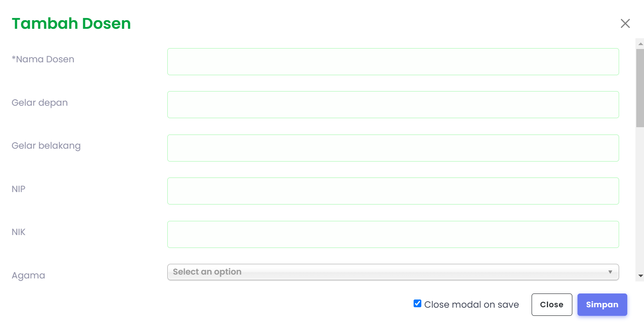This screenshot has height=324, width=644.
Task: Click into the NIK input box
Action: 393,234
